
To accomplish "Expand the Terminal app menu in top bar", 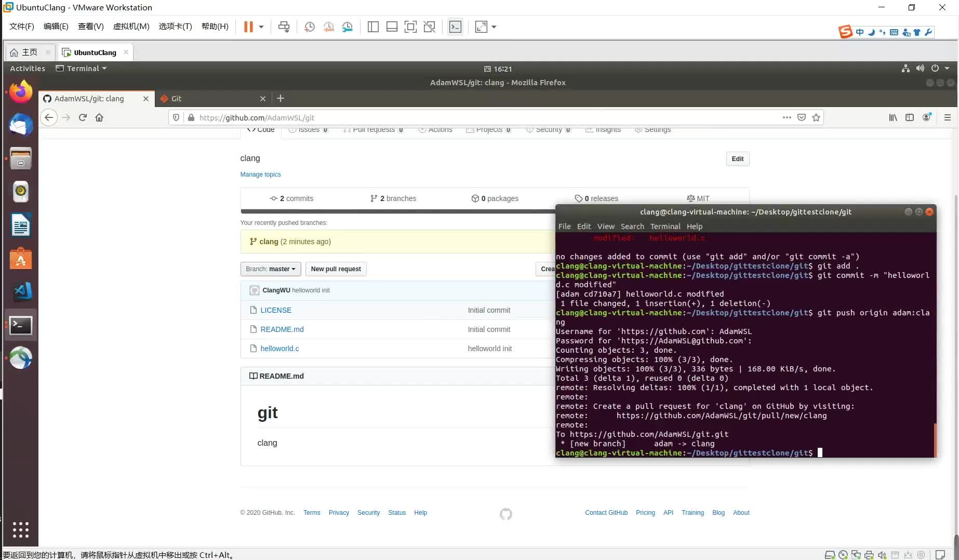I will 81,68.
